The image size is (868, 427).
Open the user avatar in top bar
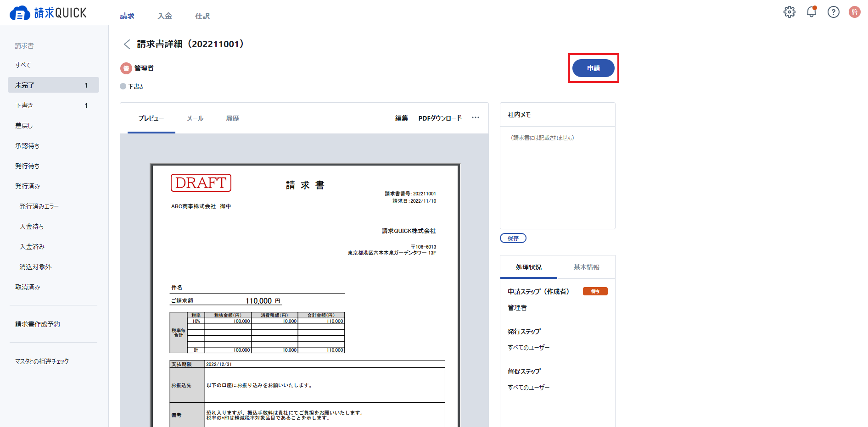coord(854,12)
